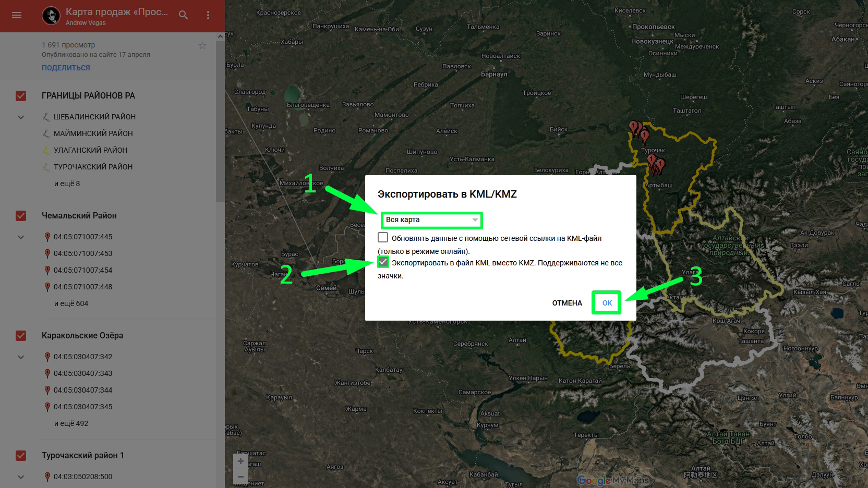
Task: Zoom out the map with minus button
Action: pos(240,476)
